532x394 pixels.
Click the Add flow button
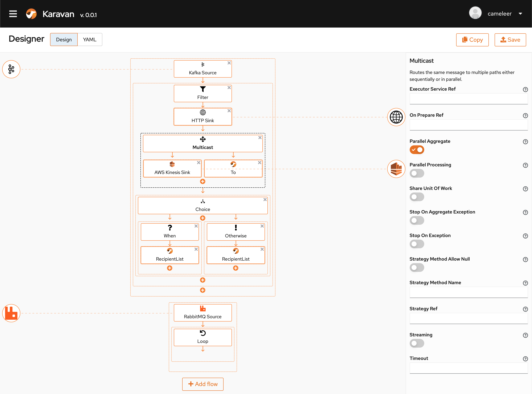pos(203,384)
